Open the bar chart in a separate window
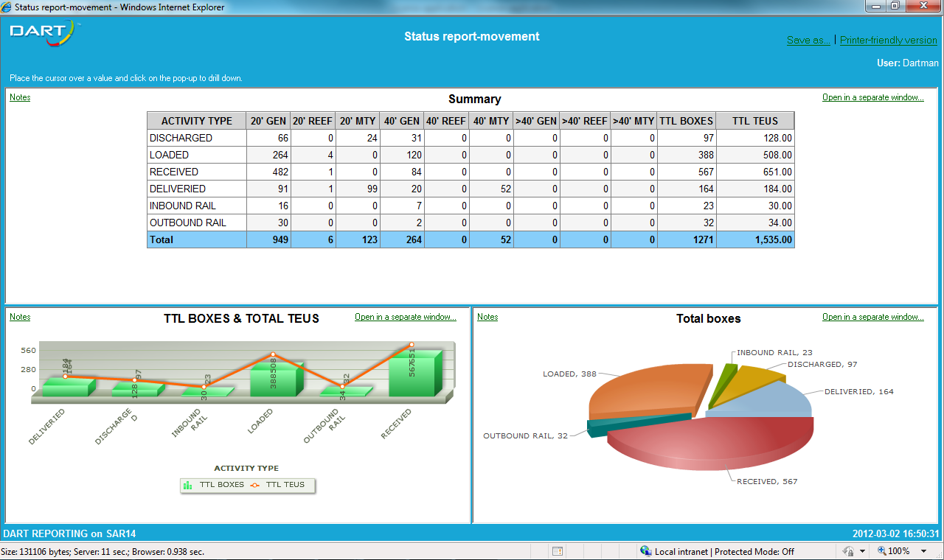The height and width of the screenshot is (560, 944). [x=406, y=317]
